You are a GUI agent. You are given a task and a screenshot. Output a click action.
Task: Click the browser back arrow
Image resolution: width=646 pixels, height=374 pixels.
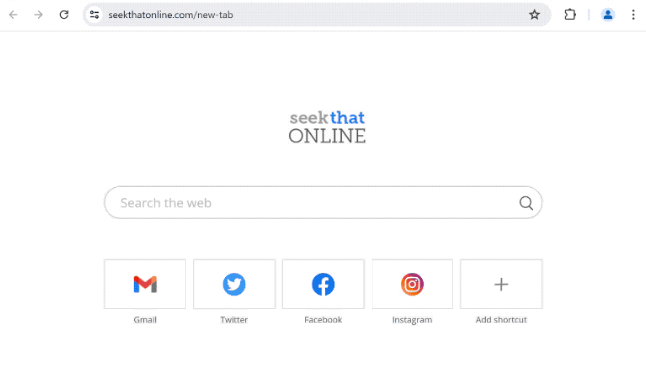13,15
